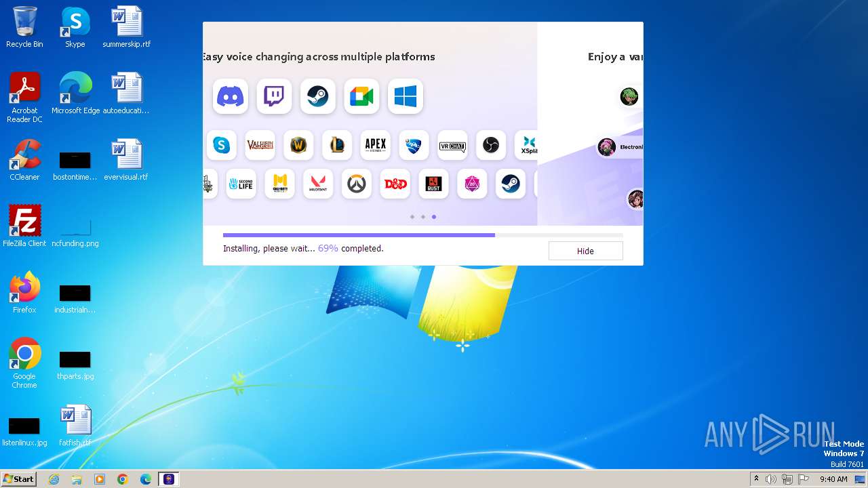Go to the first carousel slide dot
This screenshot has height=488, width=868.
pos(412,217)
